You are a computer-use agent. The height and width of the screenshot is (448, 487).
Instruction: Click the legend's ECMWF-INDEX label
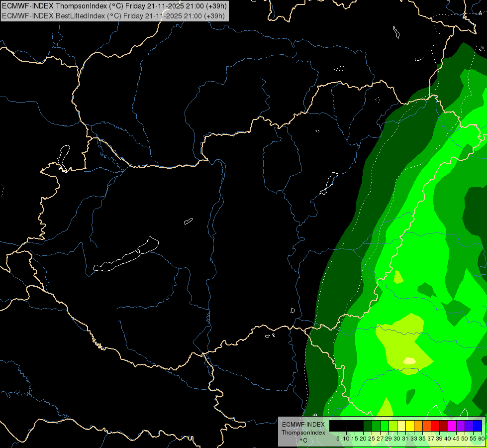tap(303, 425)
